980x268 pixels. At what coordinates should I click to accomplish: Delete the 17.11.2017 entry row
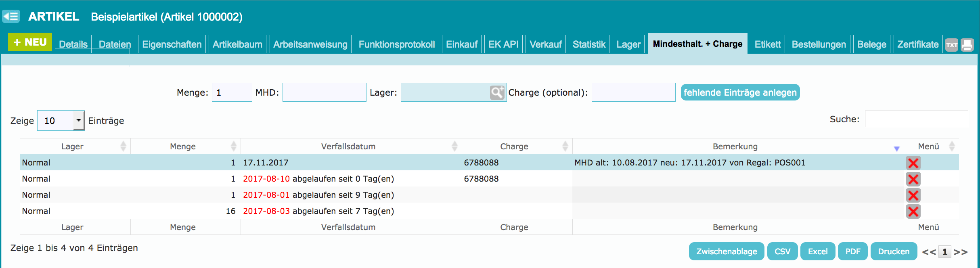coord(913,163)
